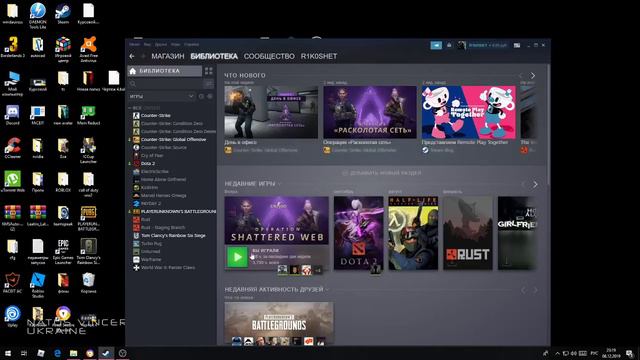Open the R1K0SHET profile tab
Viewport: 640px width, 360px height.
coord(319,56)
